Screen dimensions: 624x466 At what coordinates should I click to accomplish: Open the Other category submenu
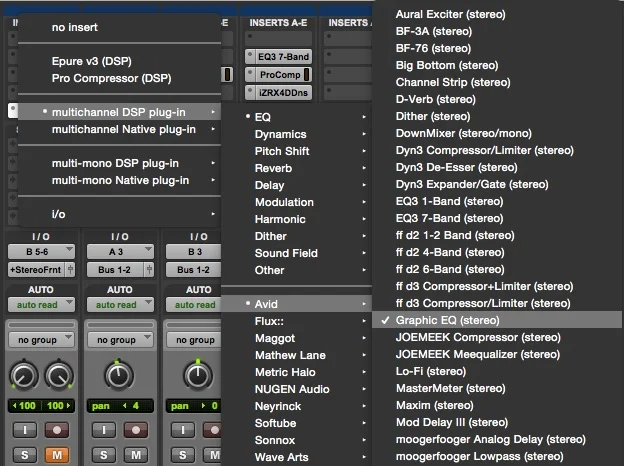click(296, 270)
